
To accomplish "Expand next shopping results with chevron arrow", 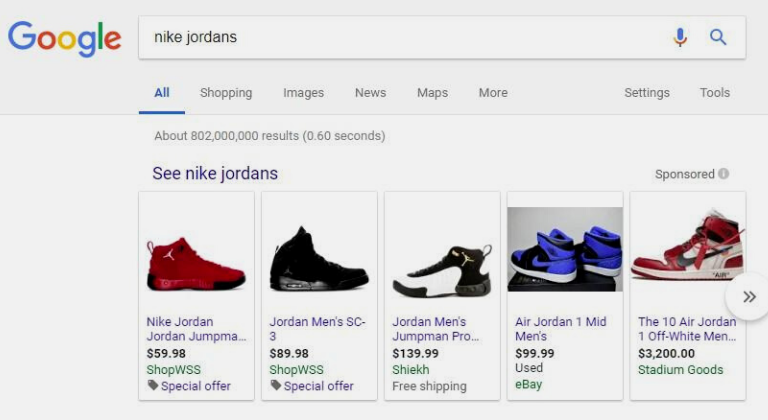I will pyautogui.click(x=748, y=297).
